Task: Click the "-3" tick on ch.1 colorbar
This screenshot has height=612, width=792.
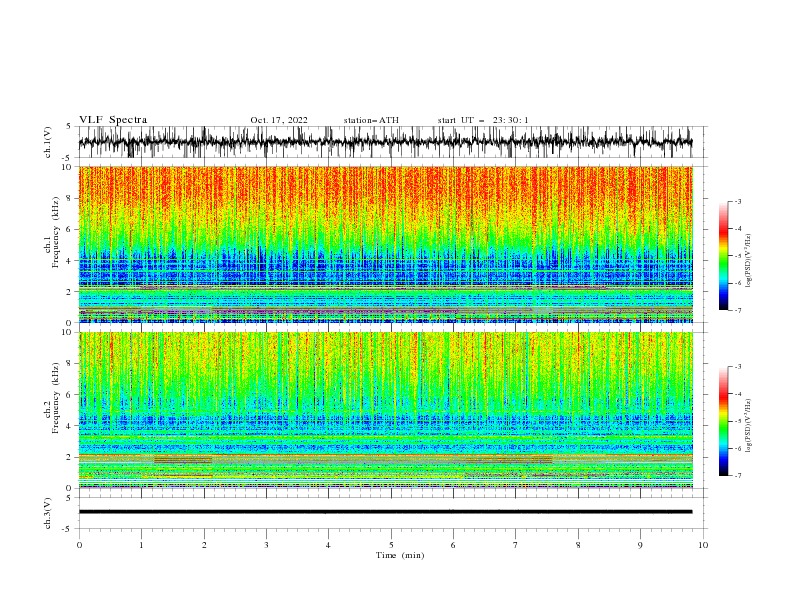Action: [x=737, y=201]
